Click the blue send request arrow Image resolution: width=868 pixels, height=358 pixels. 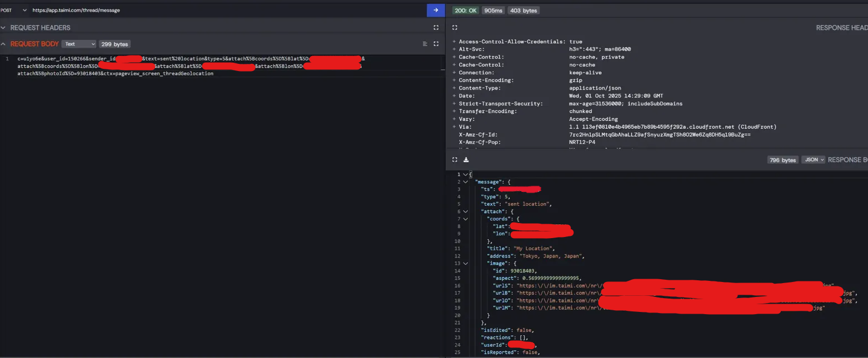[436, 10]
